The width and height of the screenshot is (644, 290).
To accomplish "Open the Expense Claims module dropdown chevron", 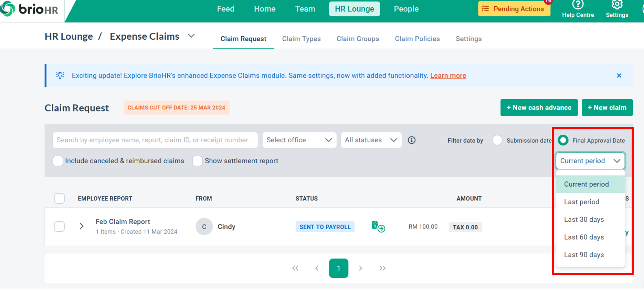I will [x=191, y=36].
